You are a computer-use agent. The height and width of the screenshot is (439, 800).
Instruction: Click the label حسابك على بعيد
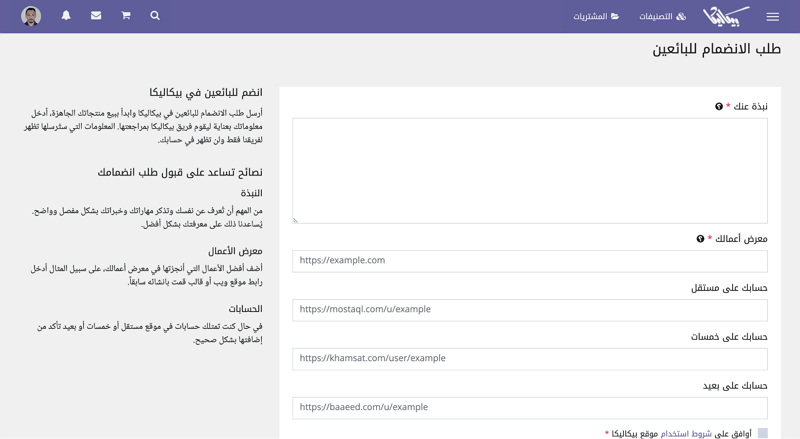pos(735,386)
